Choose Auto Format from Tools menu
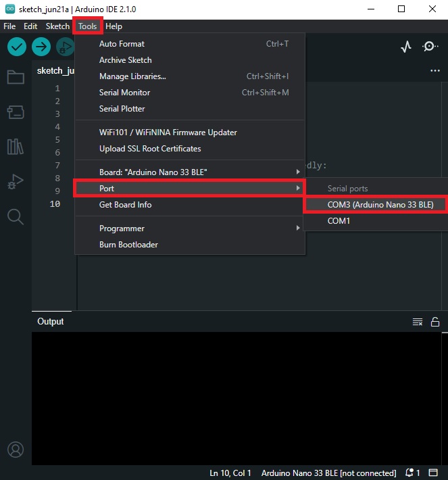448x480 pixels. (x=190, y=44)
